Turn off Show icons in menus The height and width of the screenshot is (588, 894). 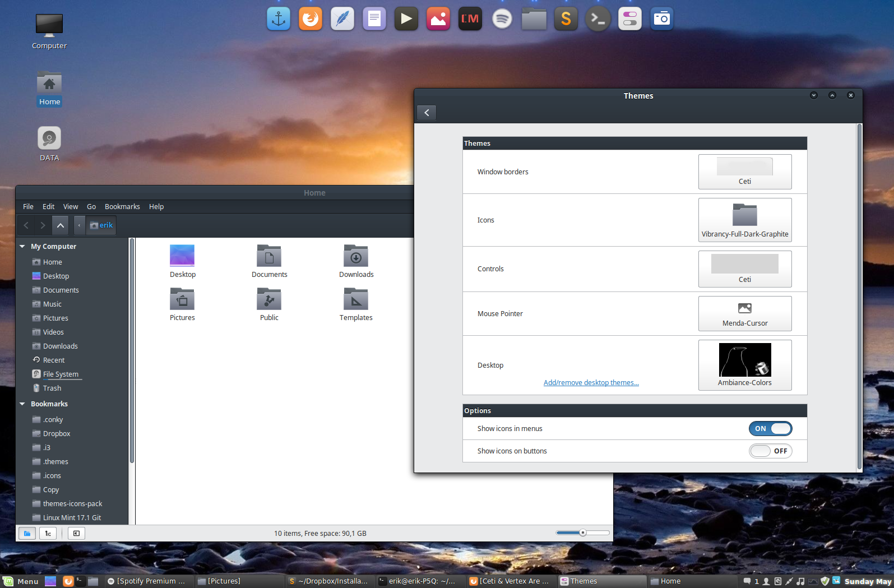770,429
